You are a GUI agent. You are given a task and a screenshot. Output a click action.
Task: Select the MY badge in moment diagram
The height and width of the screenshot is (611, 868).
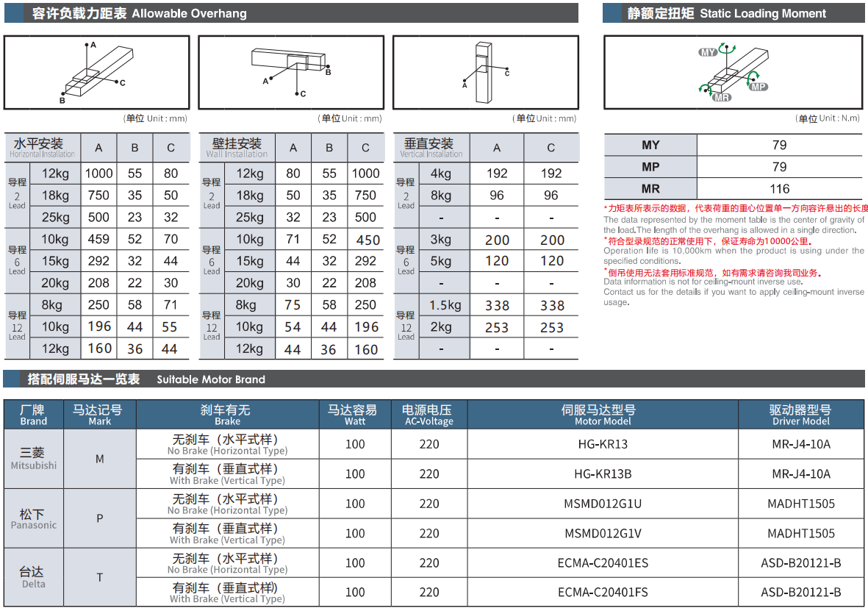point(708,52)
